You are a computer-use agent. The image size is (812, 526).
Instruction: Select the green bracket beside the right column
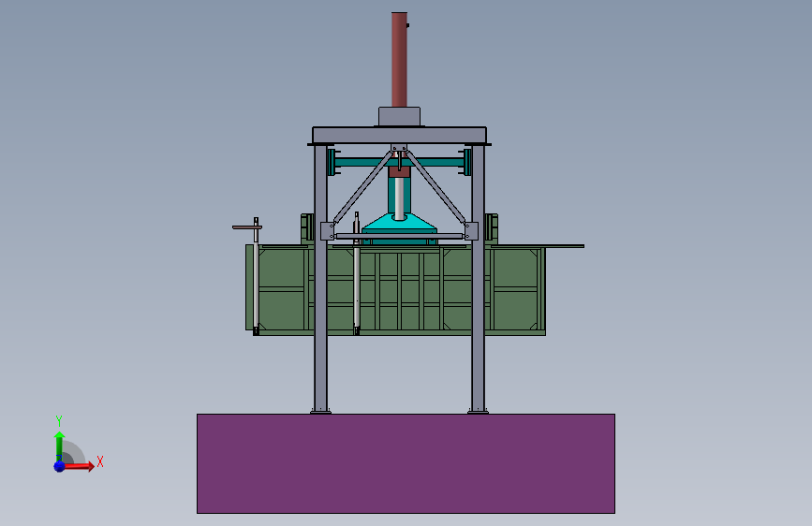[492, 228]
